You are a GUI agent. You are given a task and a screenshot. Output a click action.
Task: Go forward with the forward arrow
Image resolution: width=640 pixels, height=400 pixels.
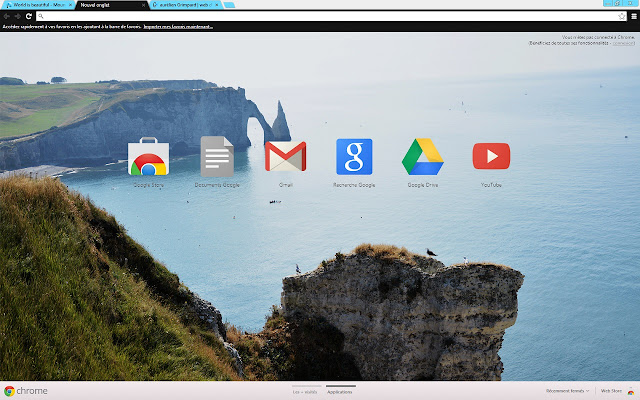[x=18, y=16]
